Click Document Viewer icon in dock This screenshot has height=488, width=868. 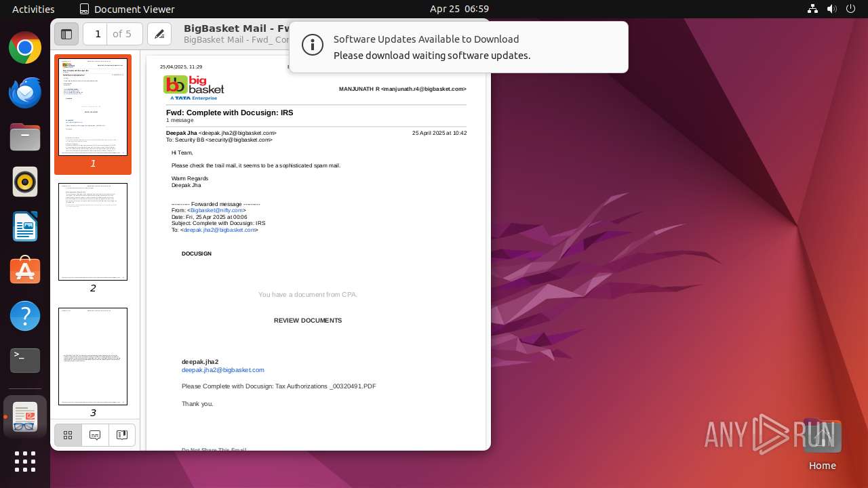coord(25,416)
